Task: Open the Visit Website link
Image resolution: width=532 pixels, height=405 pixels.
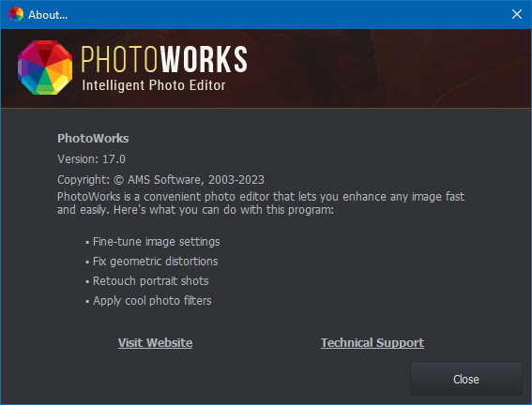Action: pyautogui.click(x=155, y=342)
